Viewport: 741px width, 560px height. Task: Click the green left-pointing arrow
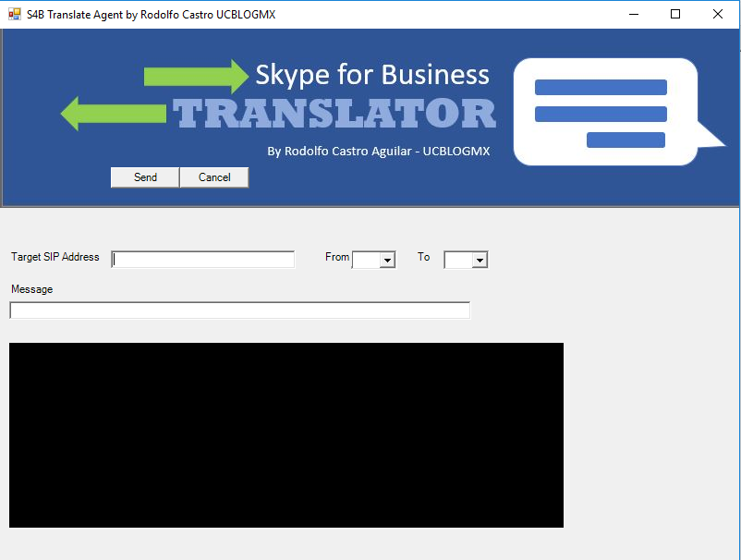[x=113, y=114]
